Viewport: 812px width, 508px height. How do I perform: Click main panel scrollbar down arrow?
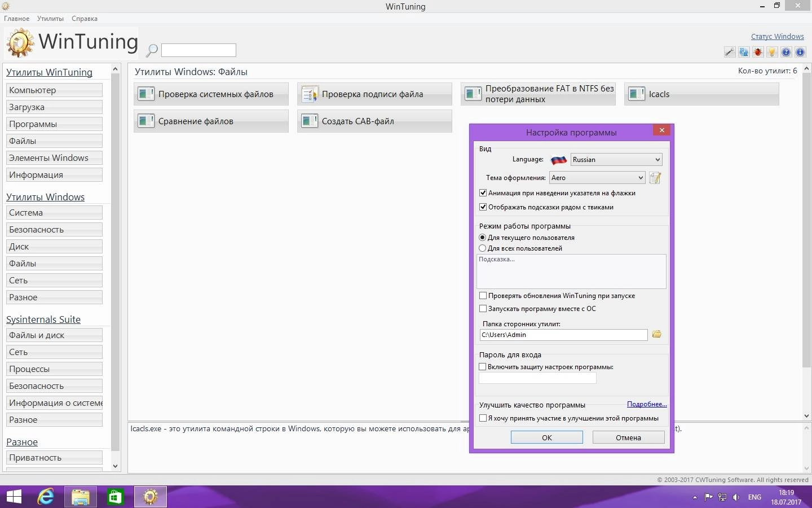[806, 416]
